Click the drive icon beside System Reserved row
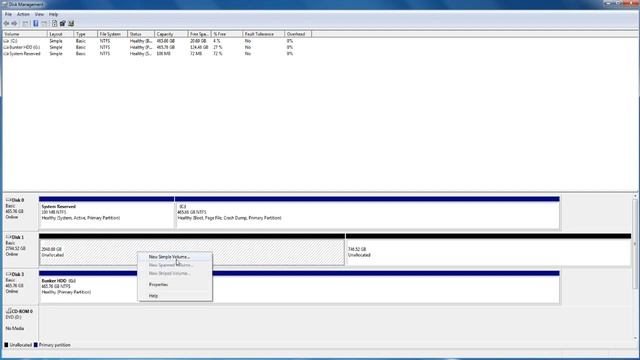Viewport: 640px width, 360px height. click(6, 53)
